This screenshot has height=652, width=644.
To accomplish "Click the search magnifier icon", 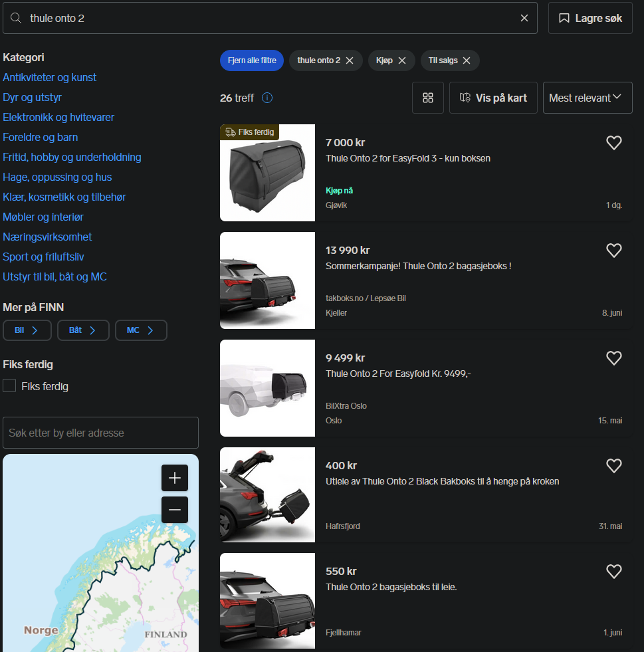I will 16,19.
